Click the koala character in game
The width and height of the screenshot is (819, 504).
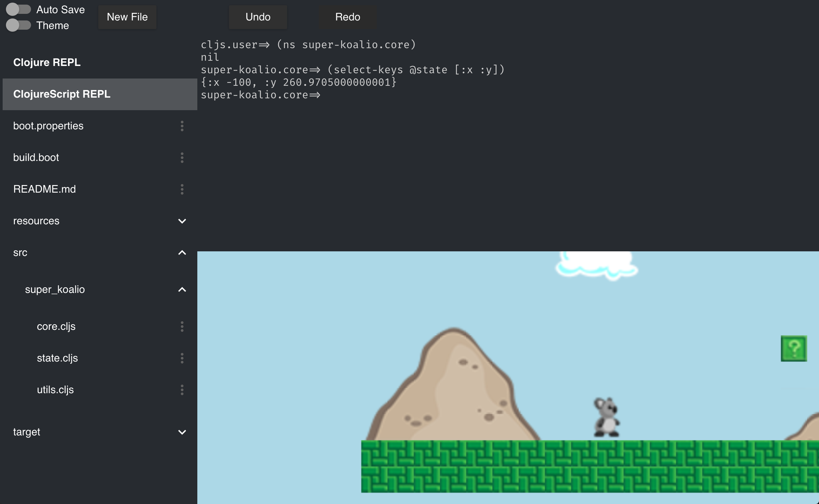607,417
